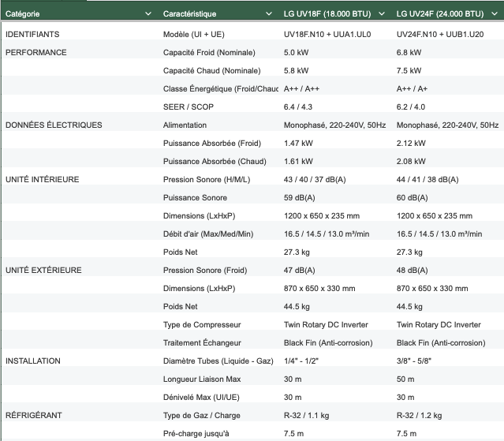The image size is (504, 441).
Task: Select the Type de Gaz / Charge cell
Action: [202, 415]
